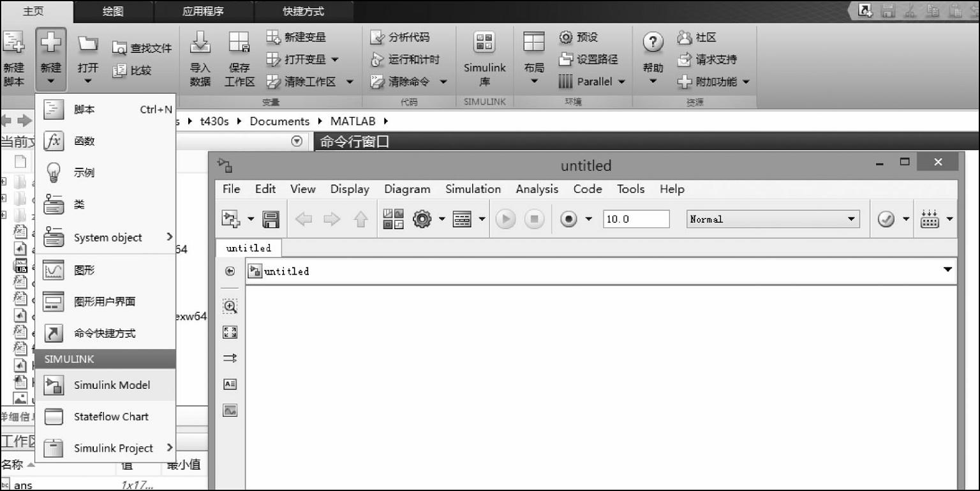Switch to the 主页 (Home) ribbon tab
Viewport: 980px width, 491px height.
[x=36, y=11]
